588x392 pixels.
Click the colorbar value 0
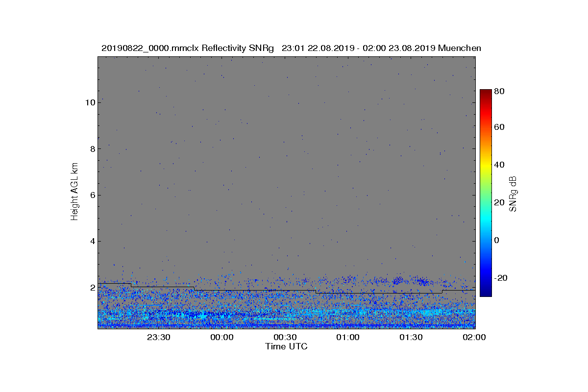(497, 240)
